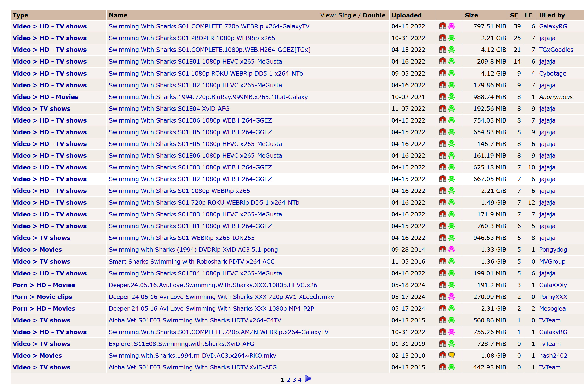This screenshot has height=388, width=588.
Task: Switch to Double view mode
Action: 374,15
